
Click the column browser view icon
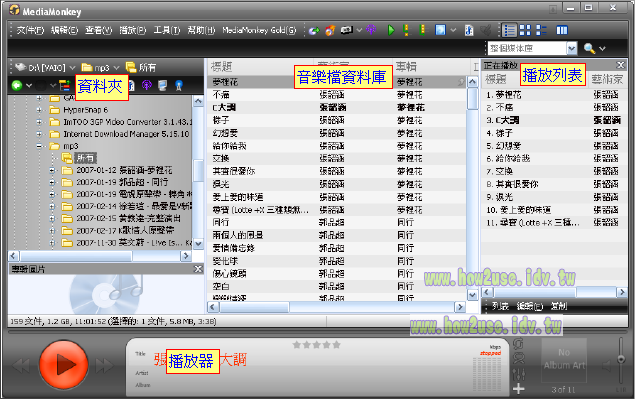click(561, 31)
